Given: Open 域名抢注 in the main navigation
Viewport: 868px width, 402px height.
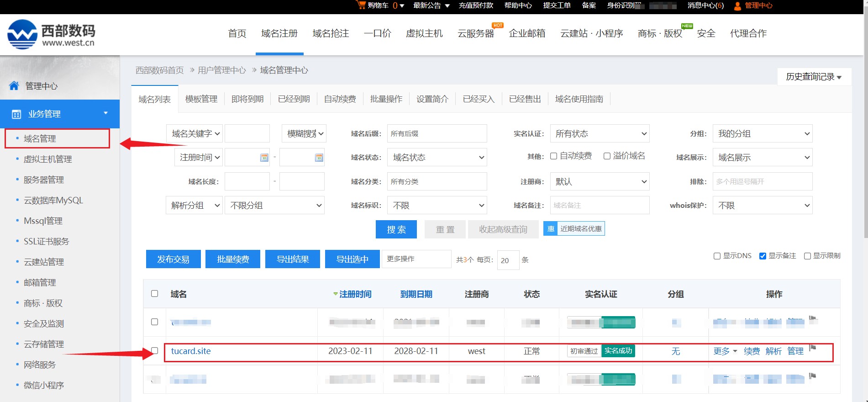Looking at the screenshot, I should (331, 33).
